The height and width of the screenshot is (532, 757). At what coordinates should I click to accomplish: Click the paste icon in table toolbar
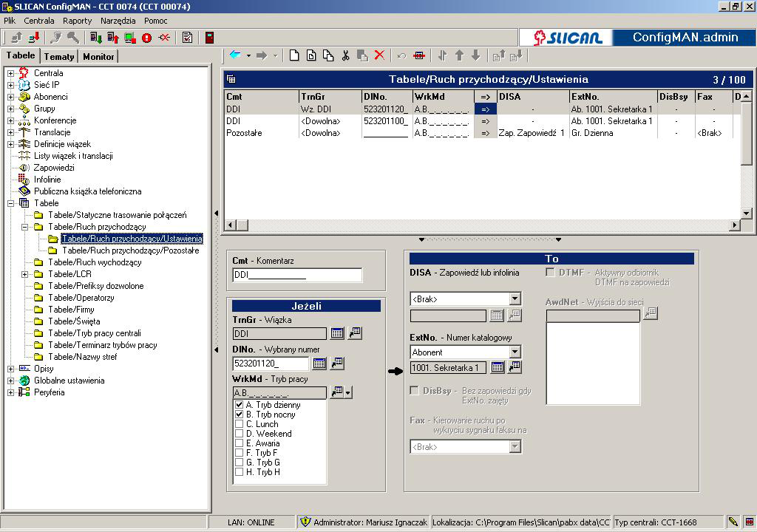[x=362, y=55]
